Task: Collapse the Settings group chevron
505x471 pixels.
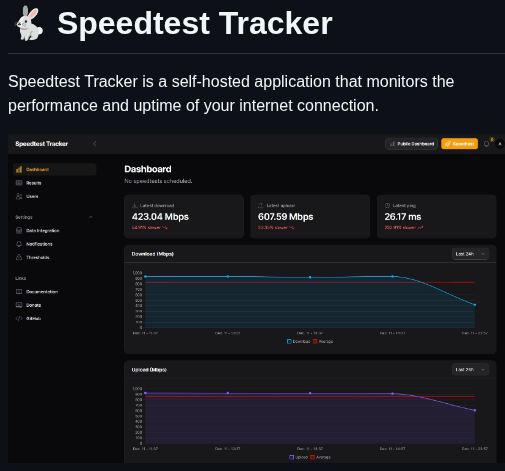Action: (90, 217)
